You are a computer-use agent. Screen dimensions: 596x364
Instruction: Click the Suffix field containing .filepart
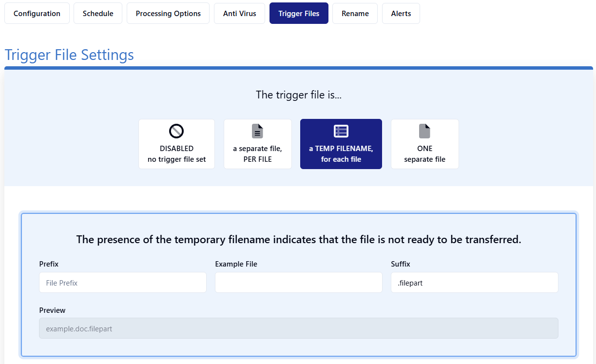point(474,283)
